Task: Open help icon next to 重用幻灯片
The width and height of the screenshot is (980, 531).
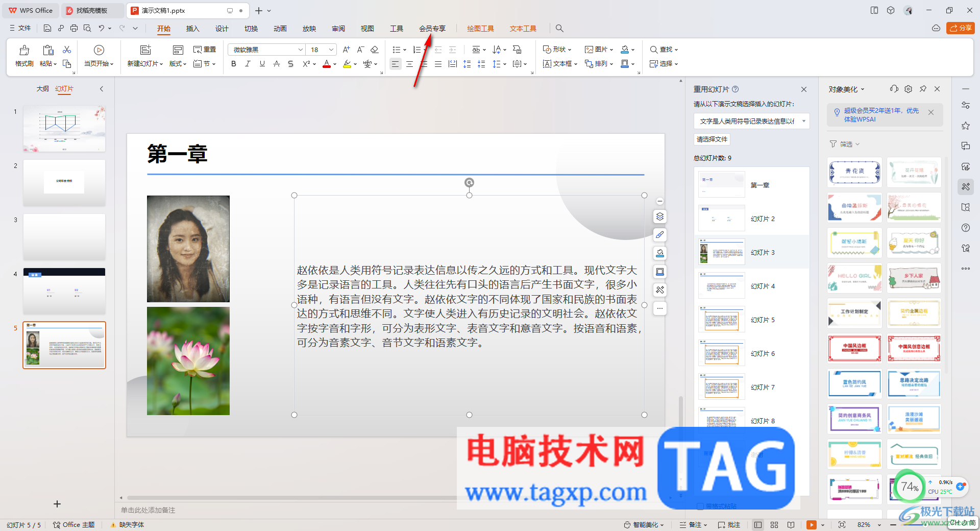Action: pyautogui.click(x=735, y=89)
